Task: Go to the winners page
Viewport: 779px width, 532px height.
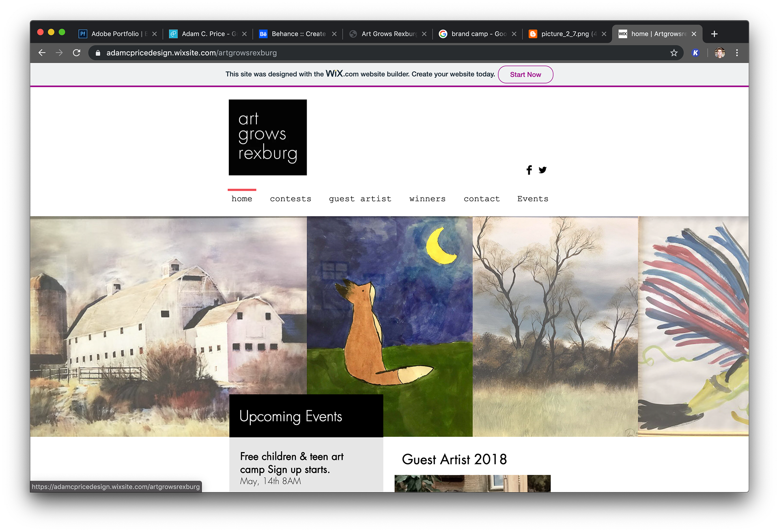Action: 427,199
